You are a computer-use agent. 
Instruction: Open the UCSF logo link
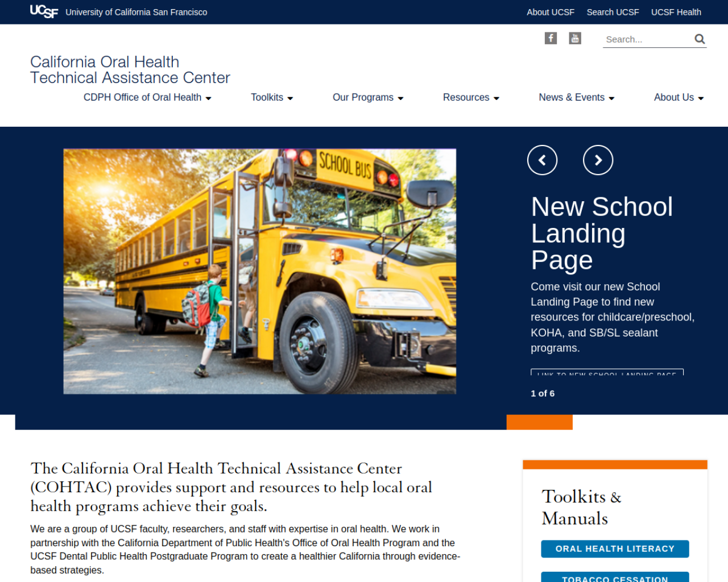[44, 11]
